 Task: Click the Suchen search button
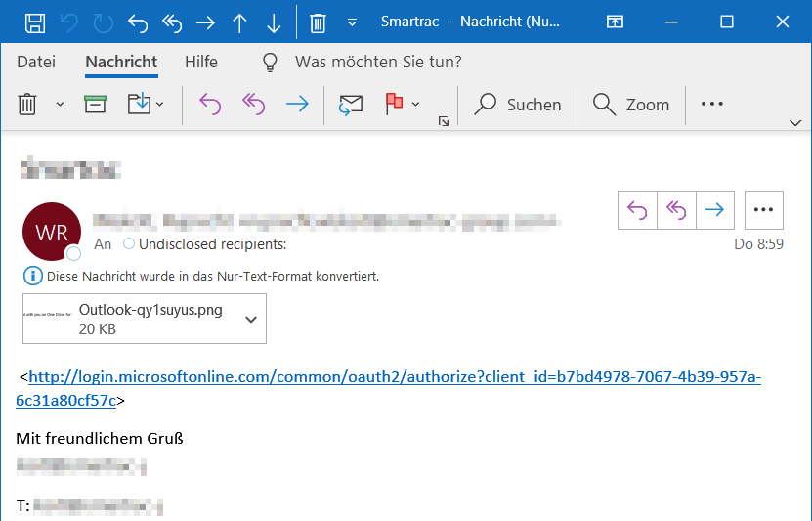[517, 104]
